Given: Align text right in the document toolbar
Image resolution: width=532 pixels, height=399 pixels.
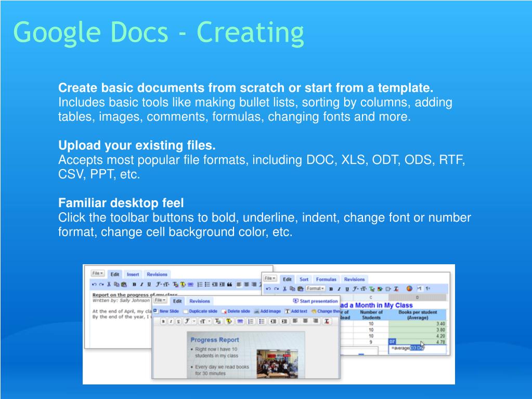Looking at the screenshot, I should click(254, 285).
